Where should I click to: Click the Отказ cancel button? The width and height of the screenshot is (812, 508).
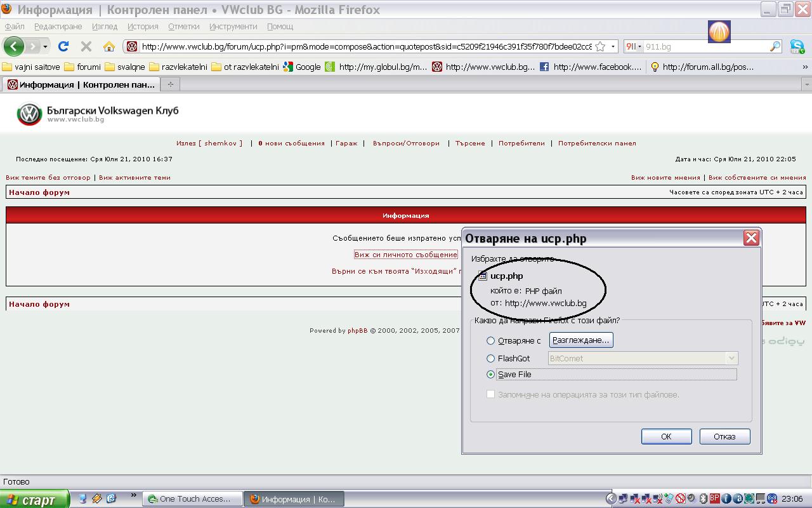[724, 436]
